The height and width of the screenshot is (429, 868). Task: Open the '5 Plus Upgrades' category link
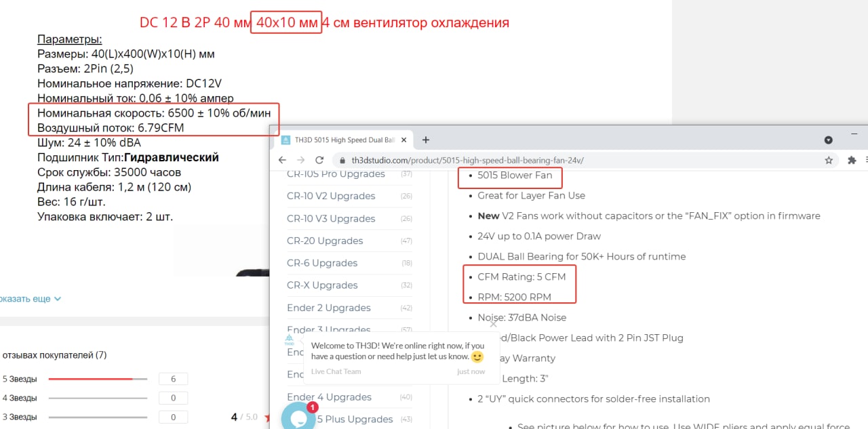pyautogui.click(x=355, y=419)
